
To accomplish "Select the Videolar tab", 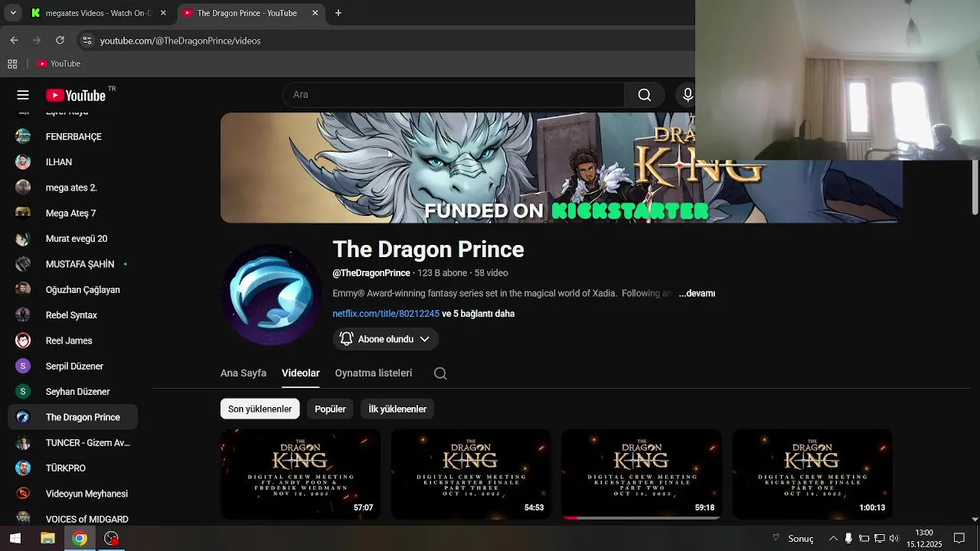I will pos(300,373).
